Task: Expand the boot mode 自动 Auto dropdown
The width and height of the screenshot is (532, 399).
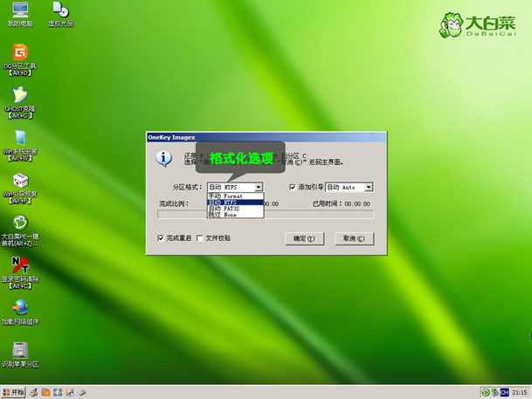Action: tap(369, 187)
